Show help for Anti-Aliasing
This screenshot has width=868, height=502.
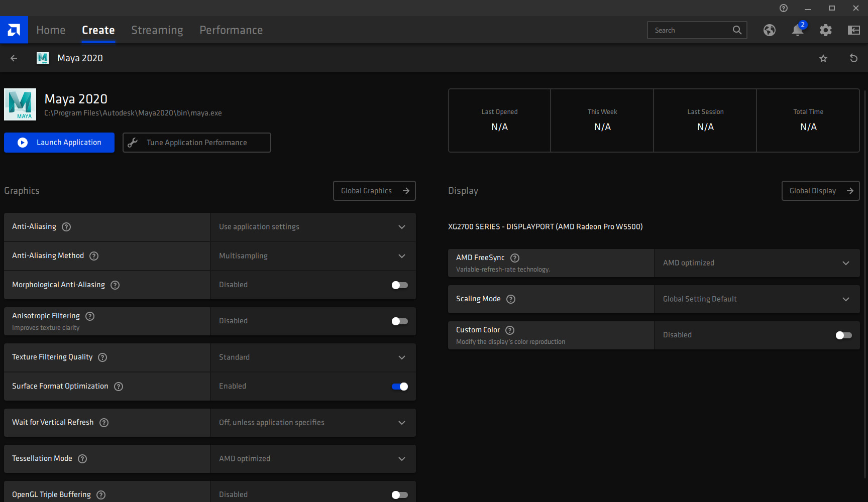pyautogui.click(x=66, y=227)
